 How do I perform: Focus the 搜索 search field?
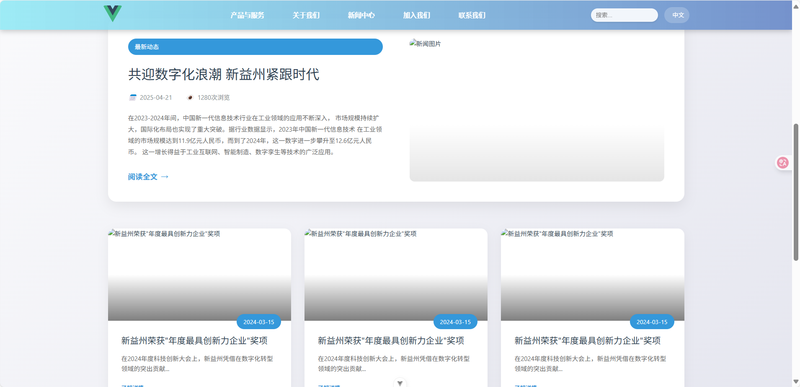tap(624, 15)
